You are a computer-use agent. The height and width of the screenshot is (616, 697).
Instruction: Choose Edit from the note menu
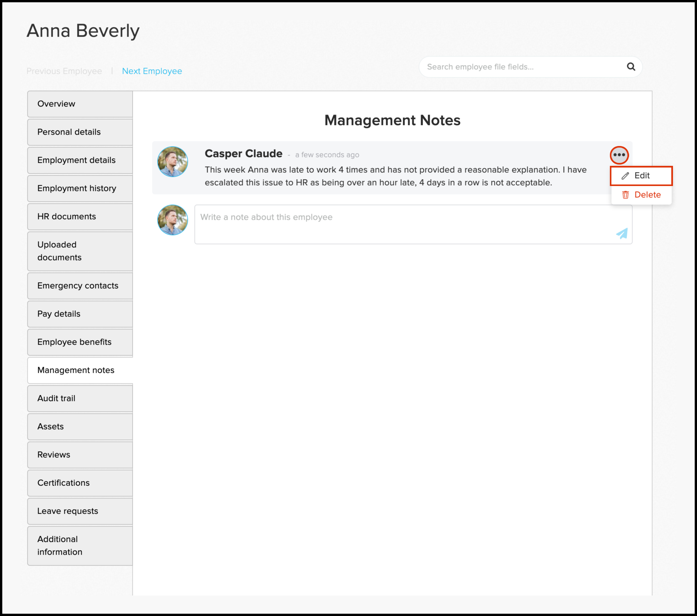click(641, 176)
